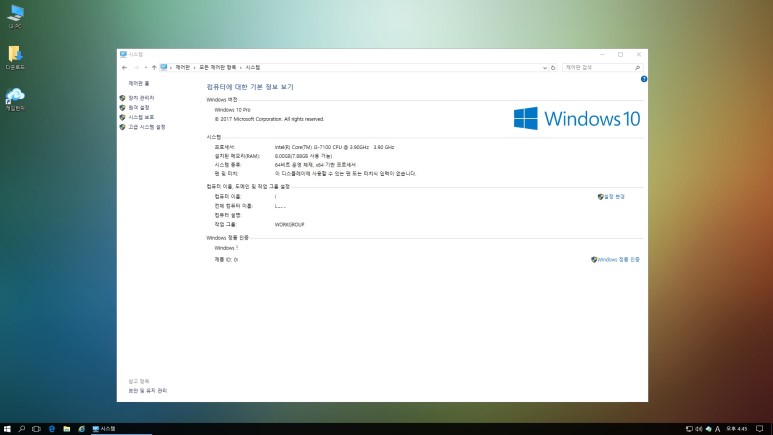Expand chevron after 모든 제어판 항목 breadcrumb
The width and height of the screenshot is (773, 435).
click(x=241, y=68)
